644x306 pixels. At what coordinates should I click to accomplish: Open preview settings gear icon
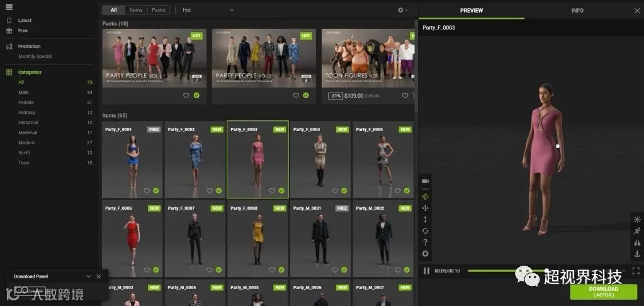pyautogui.click(x=425, y=254)
